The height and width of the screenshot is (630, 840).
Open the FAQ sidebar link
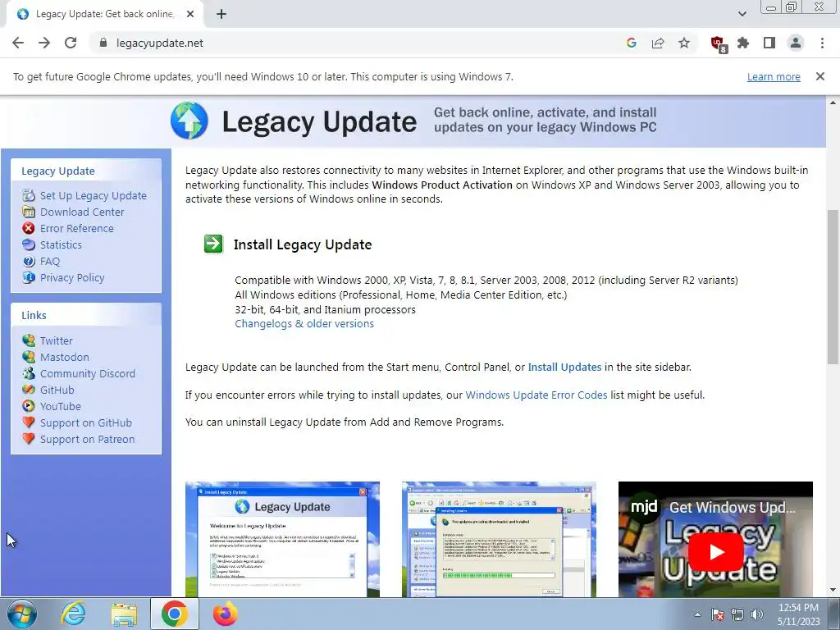pyautogui.click(x=50, y=261)
